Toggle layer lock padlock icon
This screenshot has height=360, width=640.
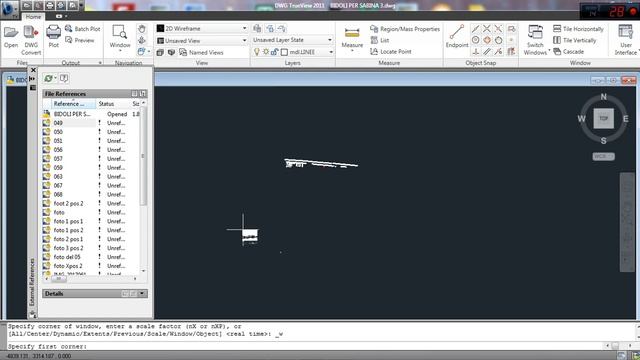coord(274,52)
